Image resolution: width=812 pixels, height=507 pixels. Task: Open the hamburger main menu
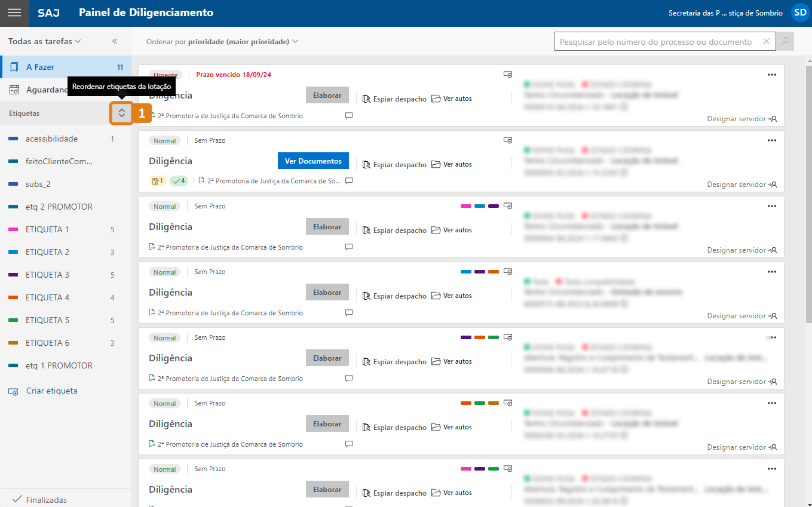coord(14,13)
